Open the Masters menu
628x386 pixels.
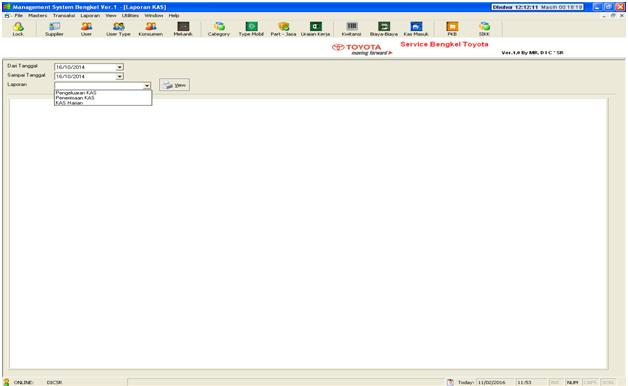38,16
